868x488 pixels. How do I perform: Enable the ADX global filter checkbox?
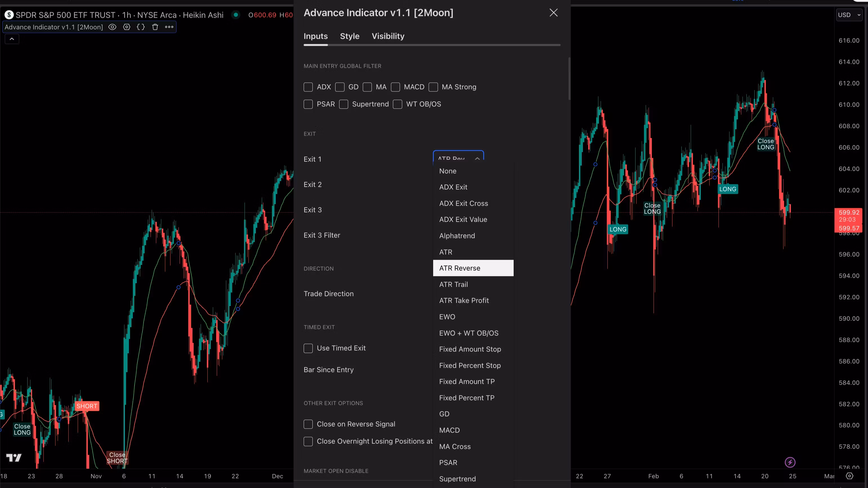(308, 87)
